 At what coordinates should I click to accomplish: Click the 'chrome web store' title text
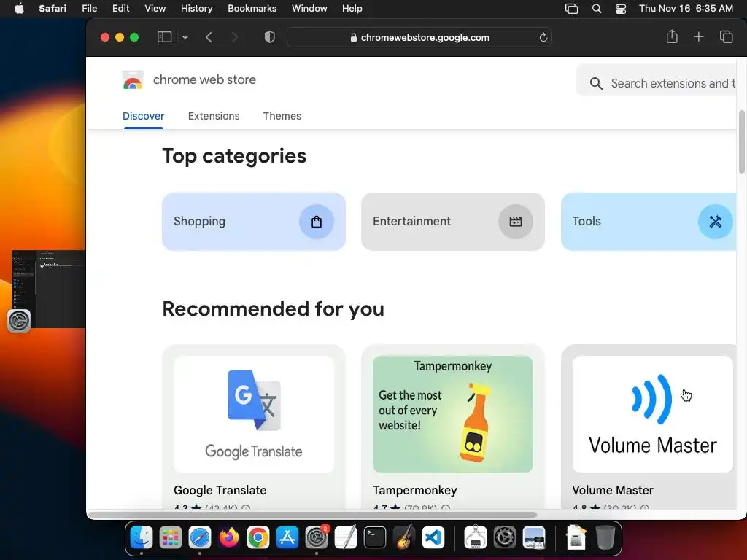point(204,79)
